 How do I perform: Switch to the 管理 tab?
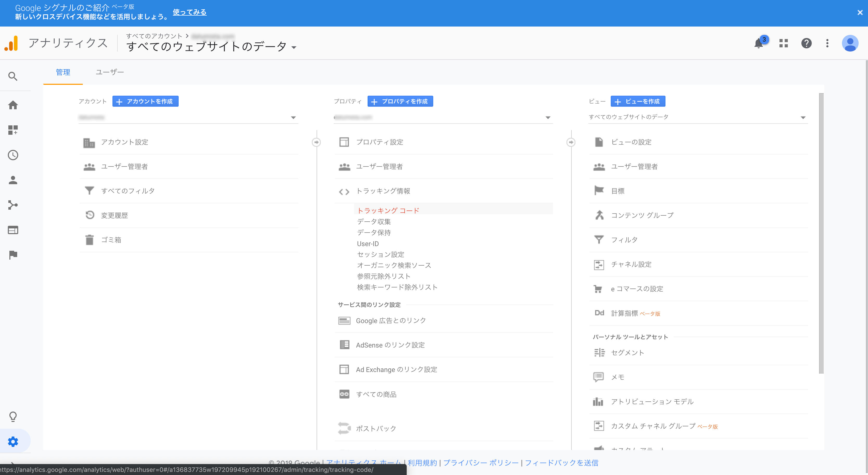[x=63, y=72]
